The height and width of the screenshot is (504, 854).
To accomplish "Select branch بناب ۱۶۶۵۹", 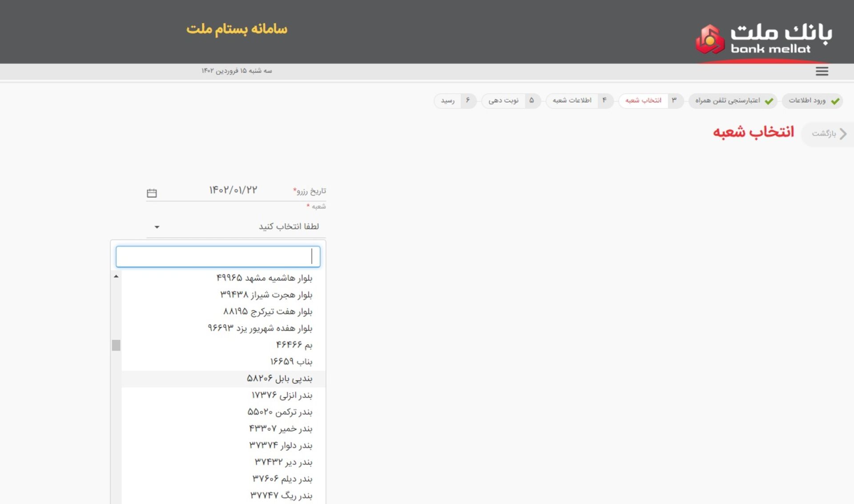I will 223,362.
